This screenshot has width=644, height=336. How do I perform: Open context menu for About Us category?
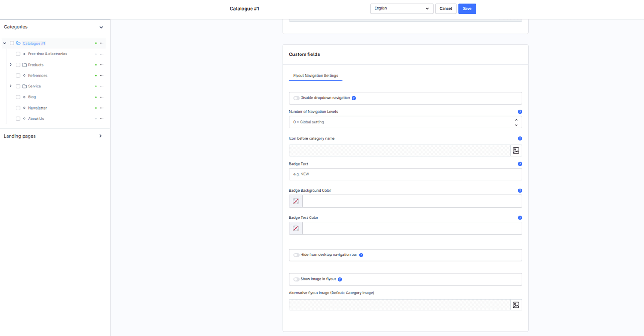pos(102,119)
